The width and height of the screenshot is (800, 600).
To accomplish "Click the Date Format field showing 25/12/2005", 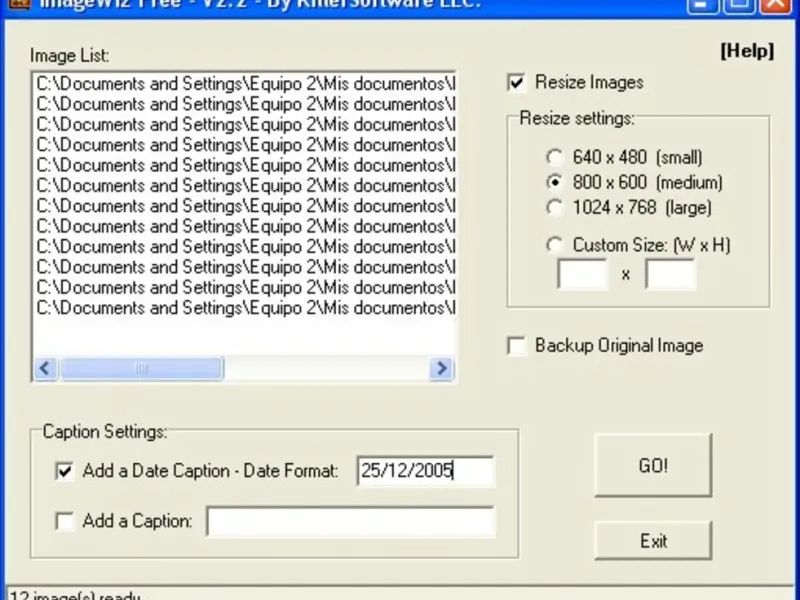I will [426, 471].
